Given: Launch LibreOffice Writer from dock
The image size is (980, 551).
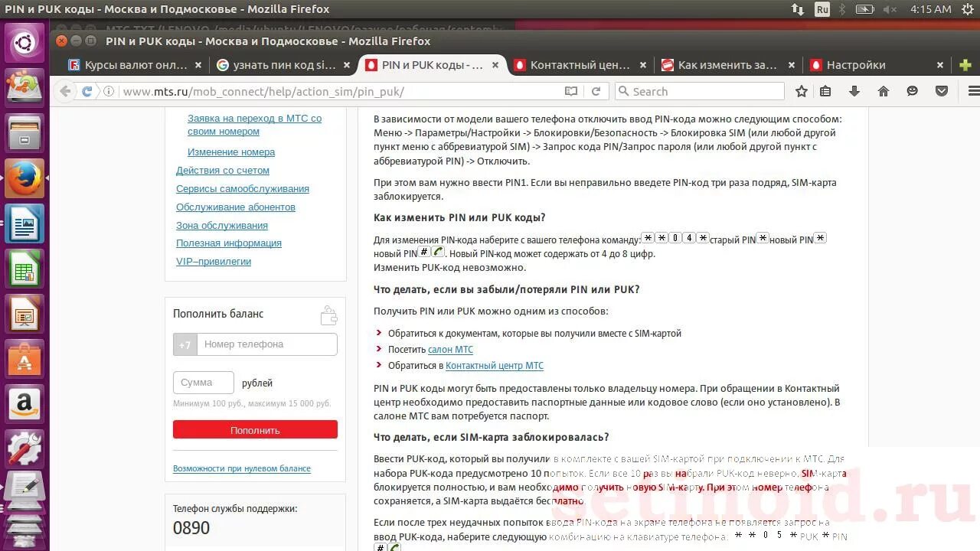Looking at the screenshot, I should click(x=24, y=224).
